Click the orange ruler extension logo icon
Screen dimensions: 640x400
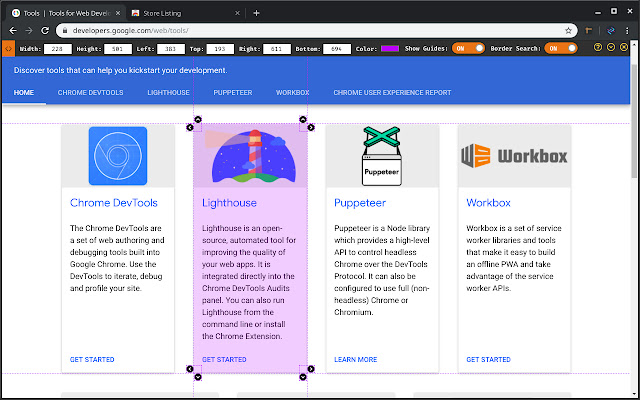[x=7, y=47]
